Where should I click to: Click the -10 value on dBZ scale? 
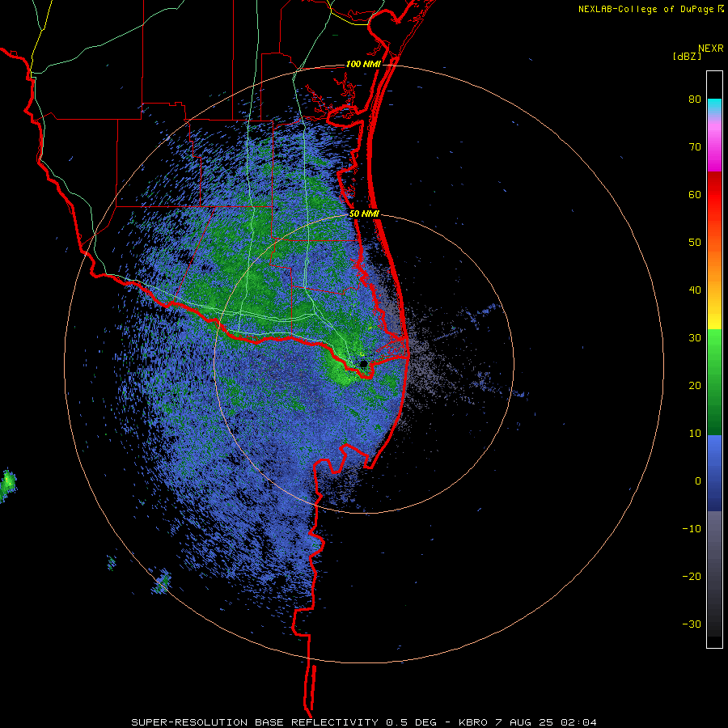tap(692, 529)
